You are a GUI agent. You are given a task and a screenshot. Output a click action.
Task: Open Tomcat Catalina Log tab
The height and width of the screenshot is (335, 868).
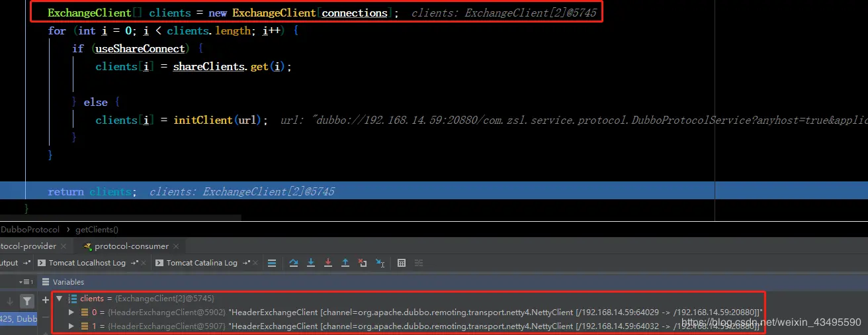202,263
